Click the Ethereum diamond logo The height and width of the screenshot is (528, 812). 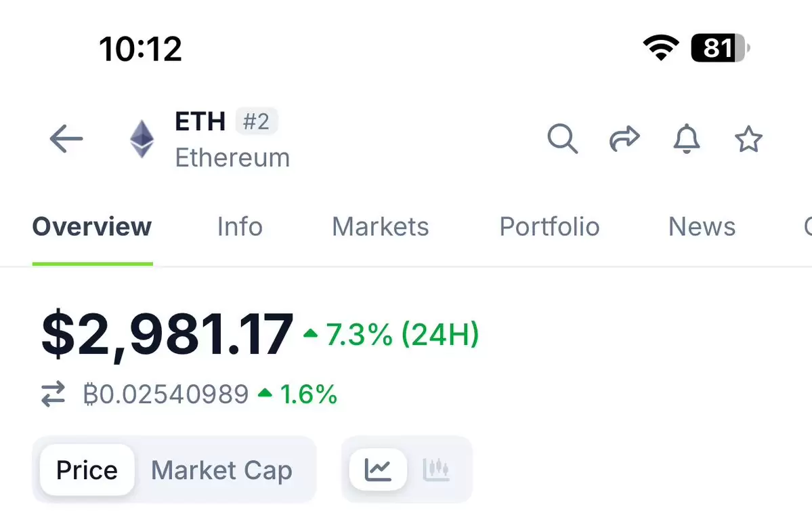[142, 139]
